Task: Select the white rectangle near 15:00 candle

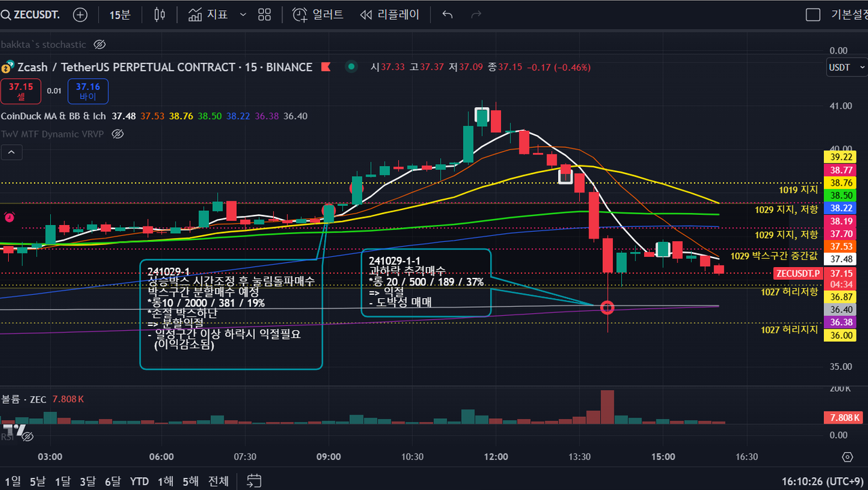Action: [x=663, y=249]
